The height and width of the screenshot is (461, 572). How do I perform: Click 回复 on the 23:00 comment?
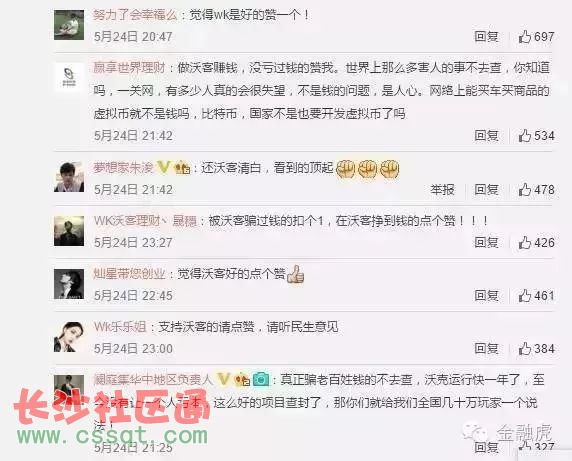[x=486, y=349]
